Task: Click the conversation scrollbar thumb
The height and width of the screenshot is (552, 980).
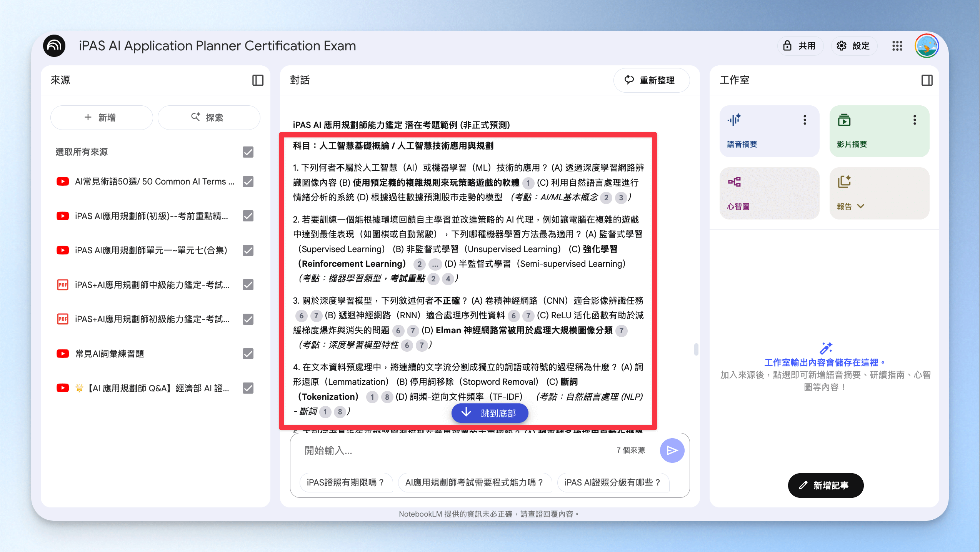Action: click(x=696, y=349)
